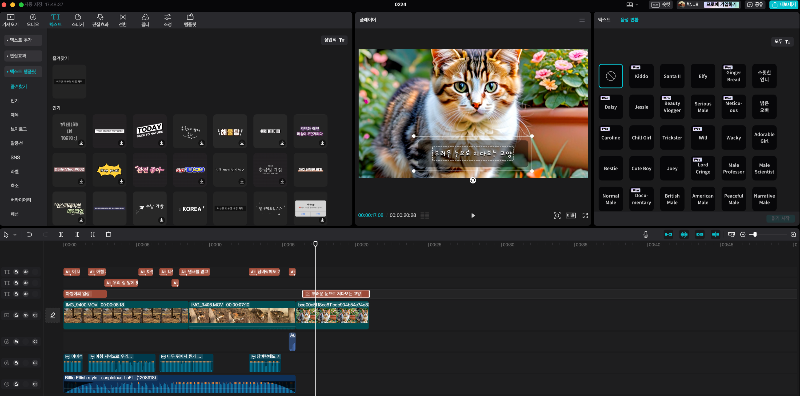800x396 pixels.
Task: Click the microphone record voiceover icon
Action: click(x=645, y=235)
